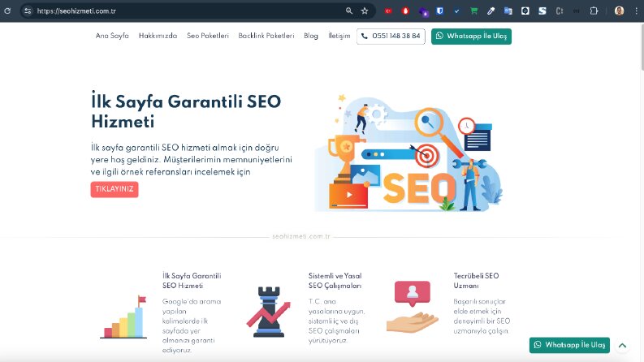This screenshot has height=362, width=644.
Task: Open Seo Paketleri menu item
Action: coord(207,36)
